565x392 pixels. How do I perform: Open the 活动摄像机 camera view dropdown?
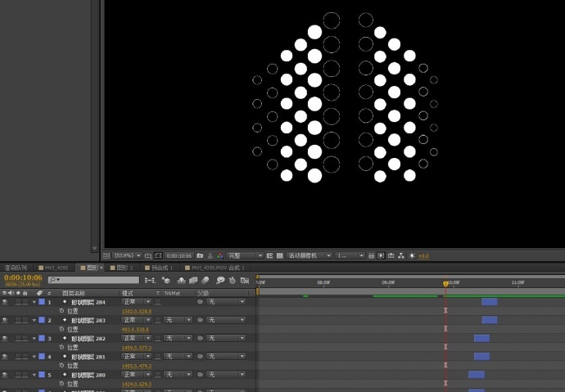(310, 256)
